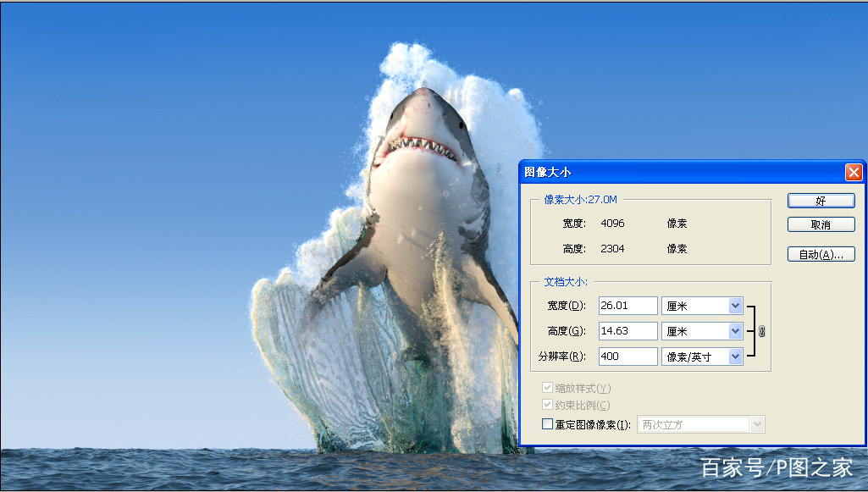Viewport: 868px width, 492px height.
Task: Expand the 高度 unit 厘米 dropdown
Action: [x=735, y=331]
